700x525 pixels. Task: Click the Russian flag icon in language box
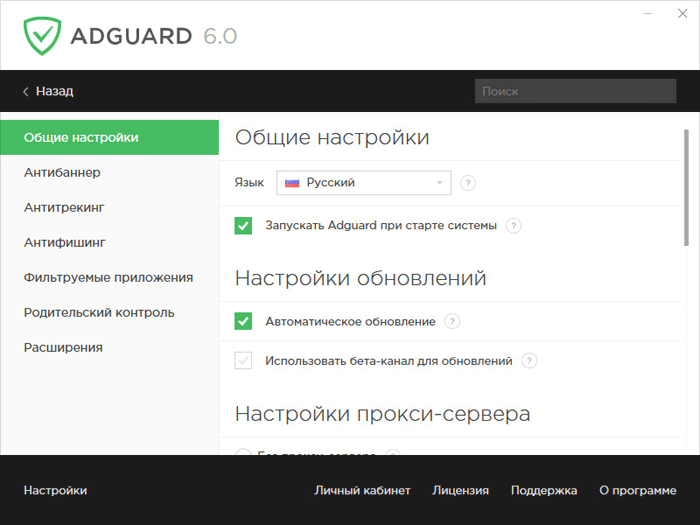[292, 183]
